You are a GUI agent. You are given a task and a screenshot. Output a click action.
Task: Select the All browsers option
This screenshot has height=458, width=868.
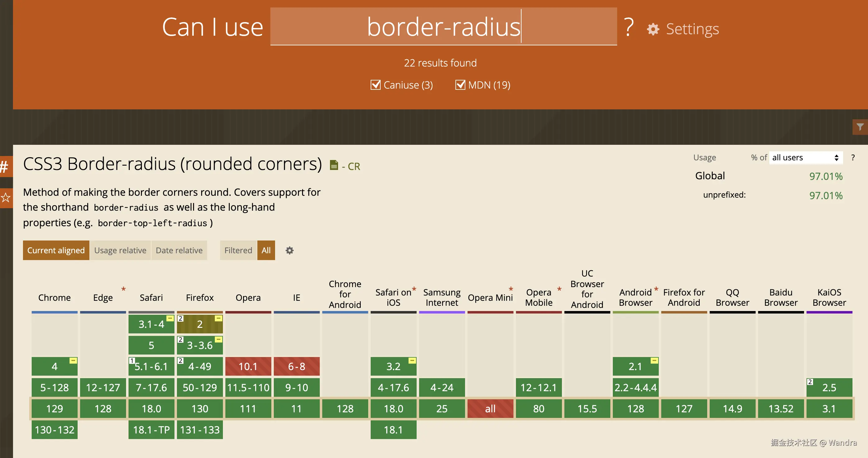click(266, 250)
